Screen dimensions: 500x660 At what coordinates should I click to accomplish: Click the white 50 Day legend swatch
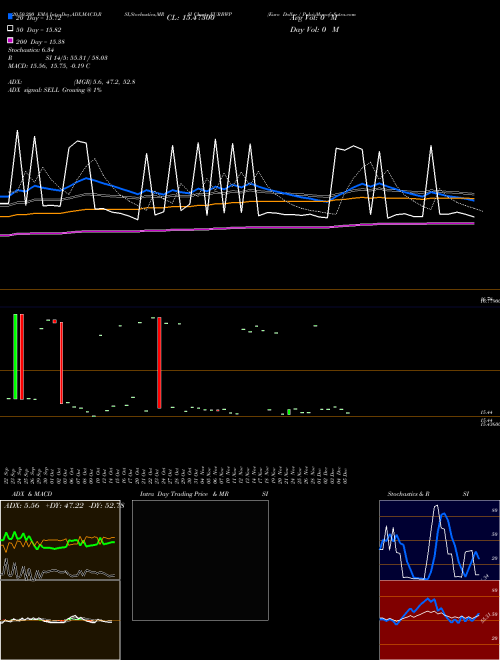(x=10, y=29)
